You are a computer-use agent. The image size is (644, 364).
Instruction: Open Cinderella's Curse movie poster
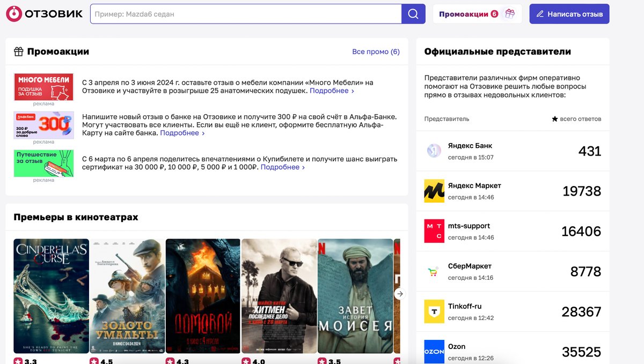click(51, 296)
